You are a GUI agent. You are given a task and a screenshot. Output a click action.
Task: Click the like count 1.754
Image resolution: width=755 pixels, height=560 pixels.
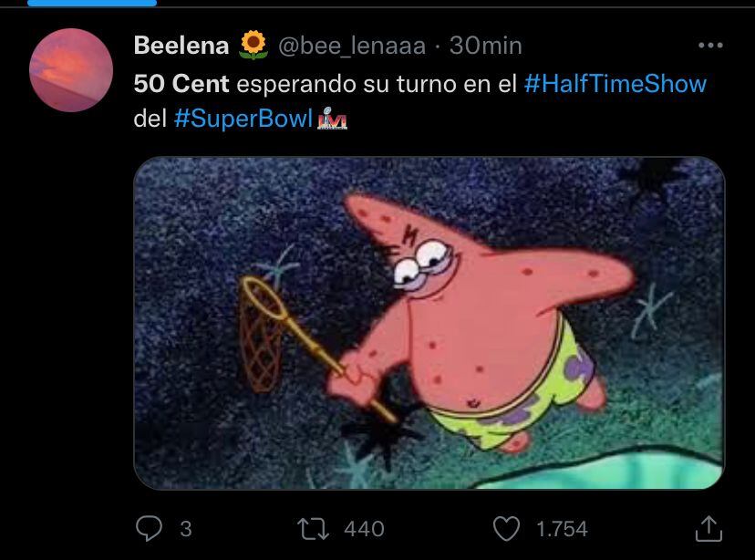coord(562,529)
